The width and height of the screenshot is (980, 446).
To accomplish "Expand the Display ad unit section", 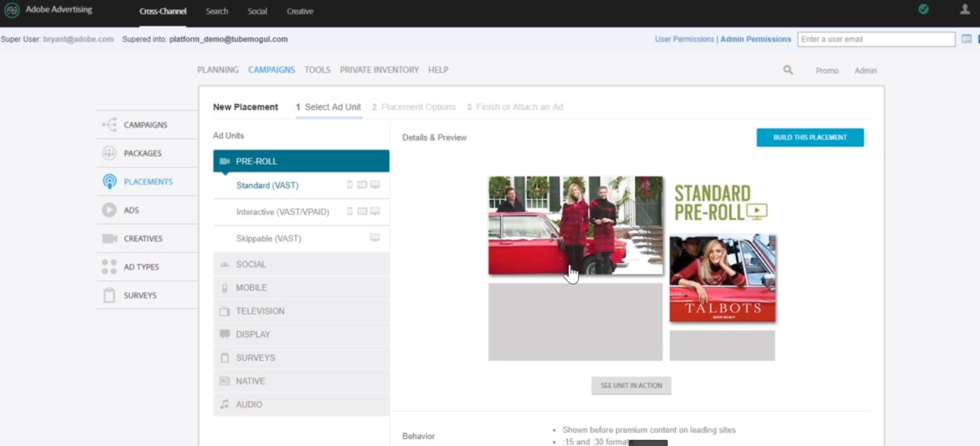I will tap(301, 334).
